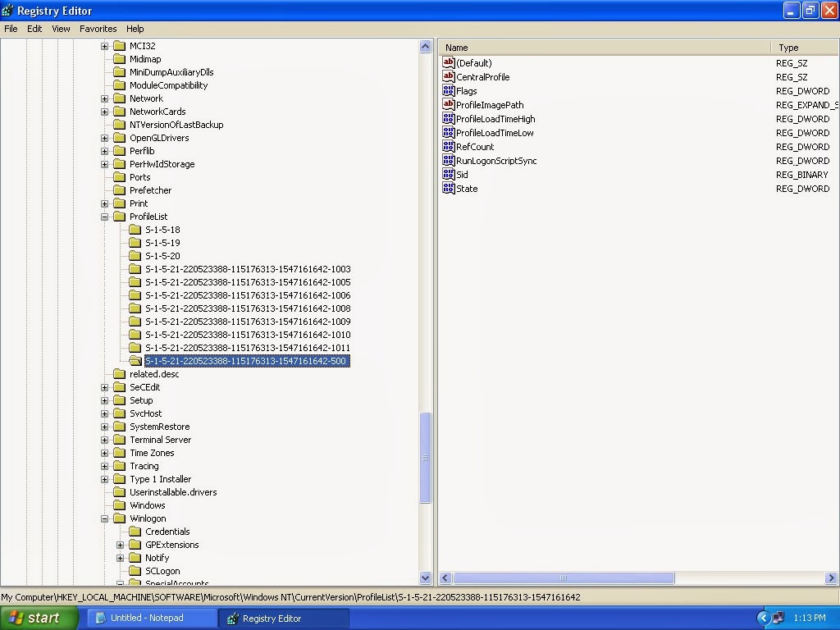Click the ProfileLoadTimeLow value icon
Screen dimensions: 840x630
449,132
